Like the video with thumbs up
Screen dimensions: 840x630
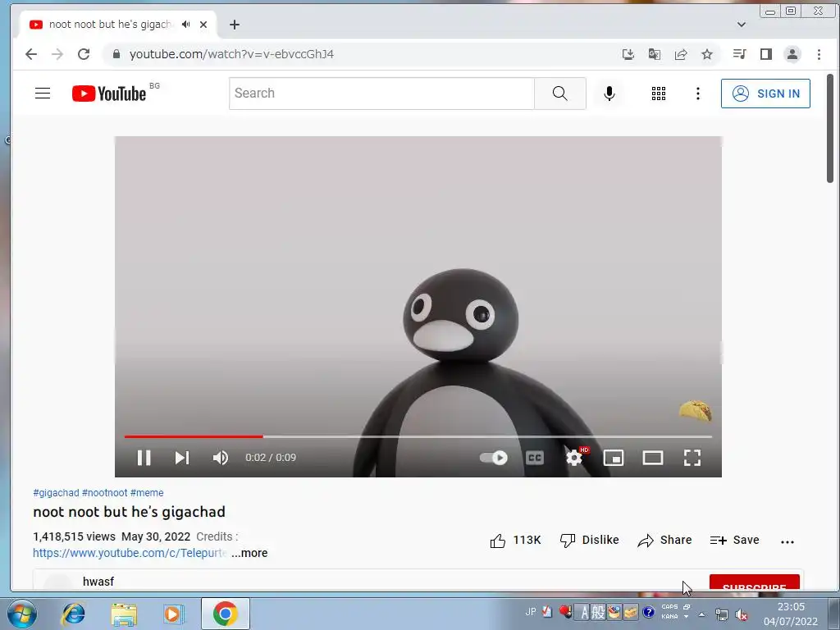515,540
